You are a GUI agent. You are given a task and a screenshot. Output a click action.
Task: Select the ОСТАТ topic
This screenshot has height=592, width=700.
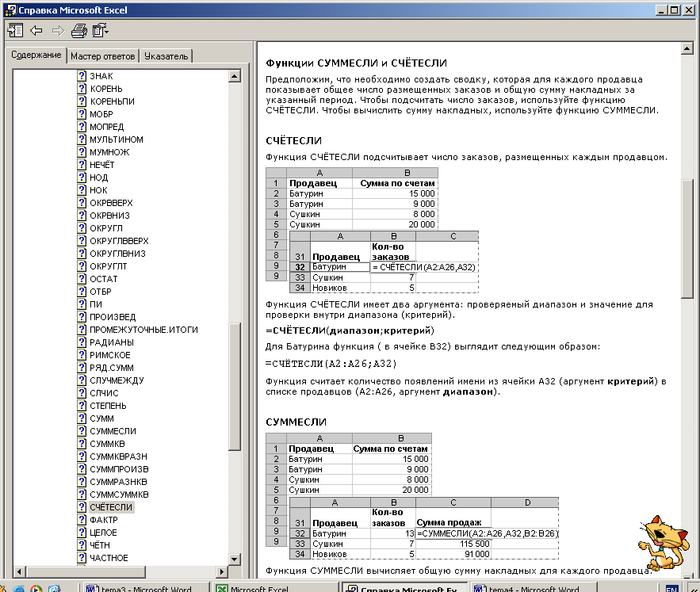(104, 279)
